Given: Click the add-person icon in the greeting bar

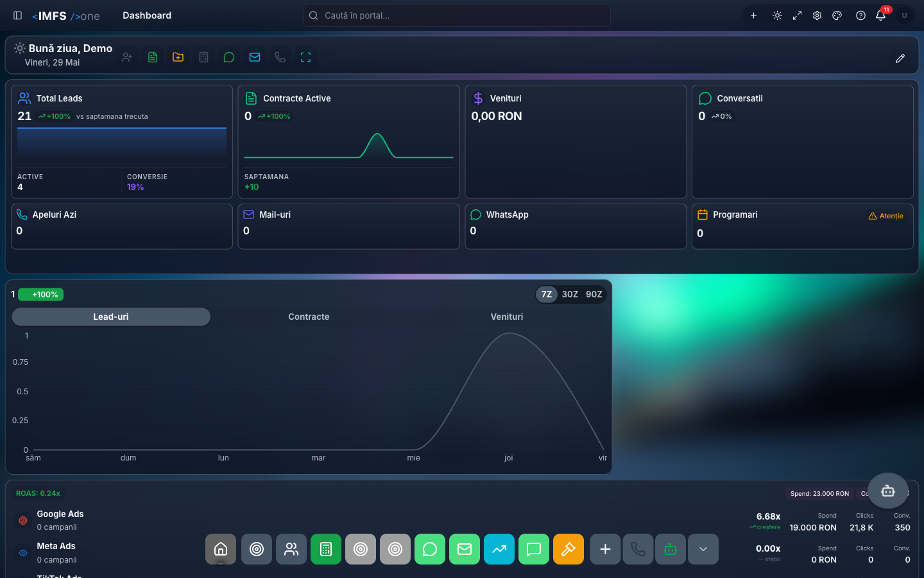Looking at the screenshot, I should (x=127, y=57).
